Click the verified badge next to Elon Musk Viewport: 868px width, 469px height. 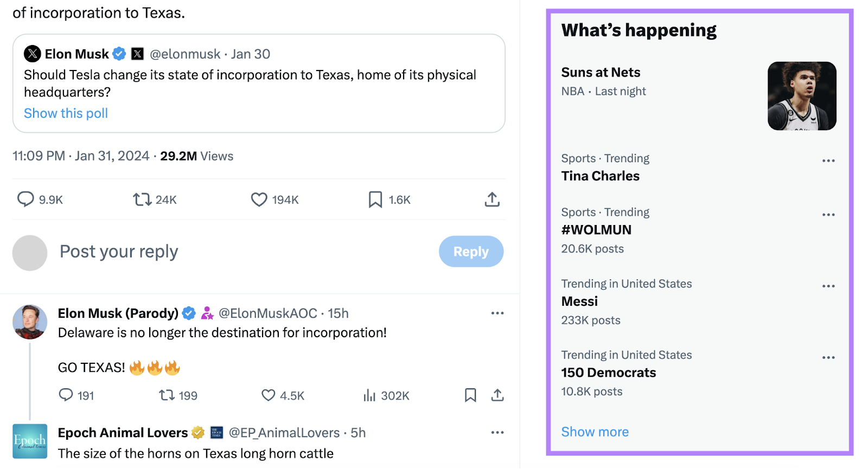(x=119, y=53)
